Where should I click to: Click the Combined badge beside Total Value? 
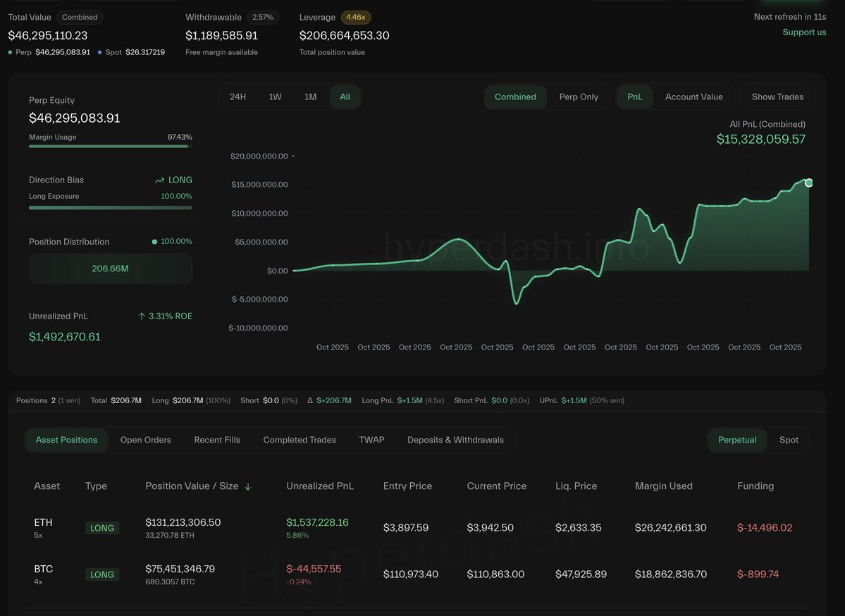point(80,17)
